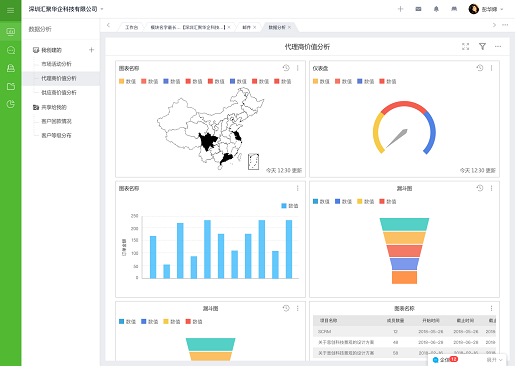Close the 邮件 tab
The image size is (515, 366).
[255, 27]
